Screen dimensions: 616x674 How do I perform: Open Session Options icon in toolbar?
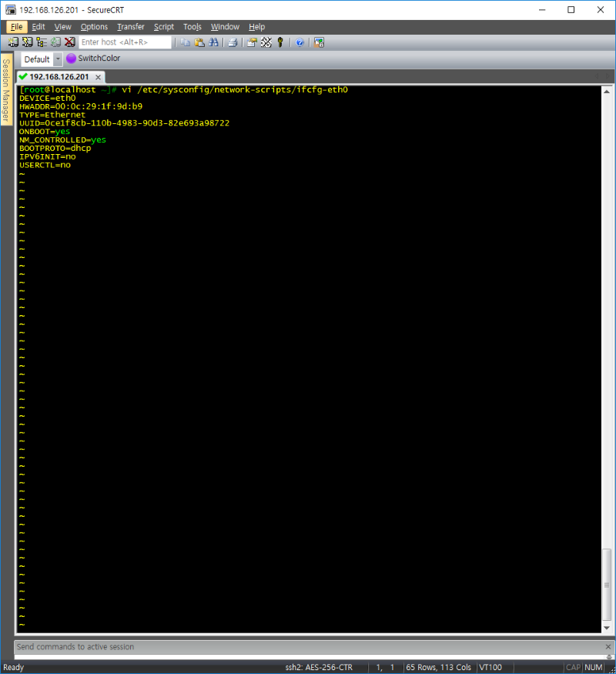click(x=252, y=42)
